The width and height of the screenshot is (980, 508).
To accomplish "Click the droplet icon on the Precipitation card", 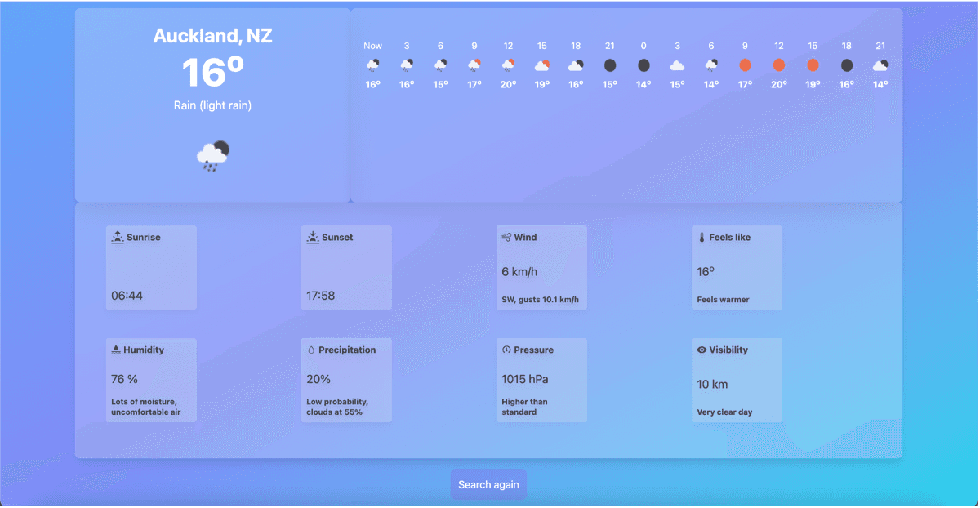I will coord(311,350).
